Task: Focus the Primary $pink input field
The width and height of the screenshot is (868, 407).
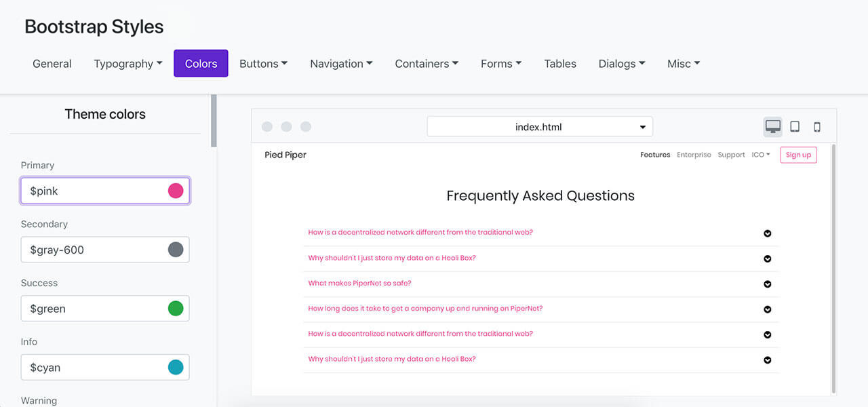Action: tap(105, 191)
